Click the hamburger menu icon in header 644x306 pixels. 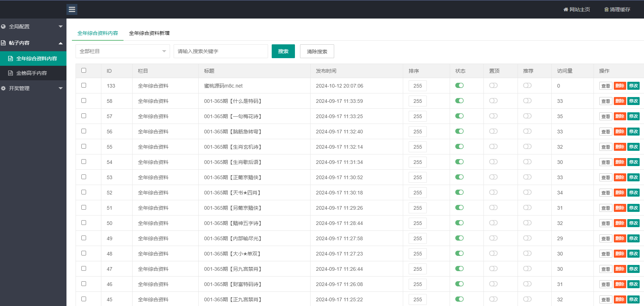point(72,9)
